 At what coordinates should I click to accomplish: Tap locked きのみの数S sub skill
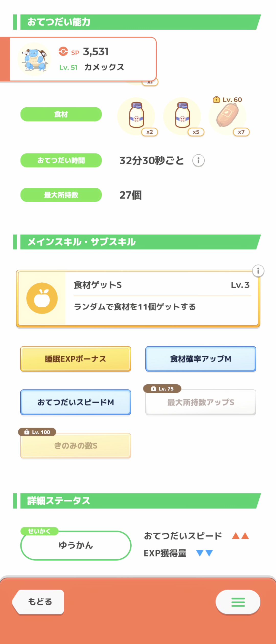(x=76, y=446)
